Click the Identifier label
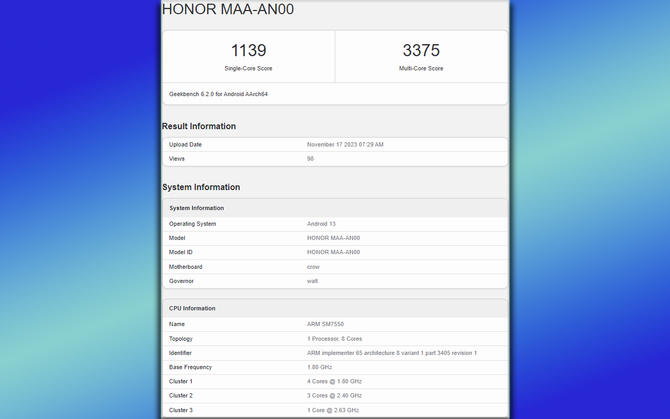Screen dimensions: 670x419 [180, 353]
